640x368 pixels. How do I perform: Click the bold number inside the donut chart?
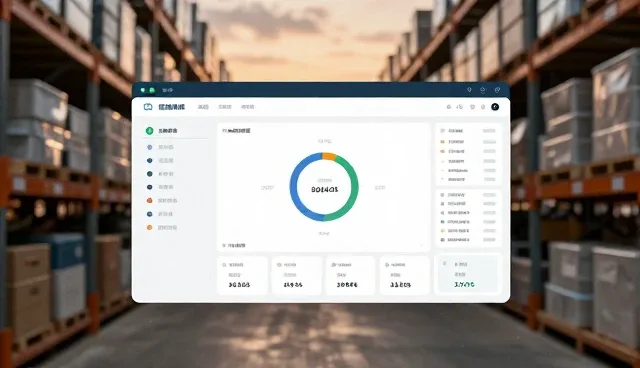coord(324,190)
